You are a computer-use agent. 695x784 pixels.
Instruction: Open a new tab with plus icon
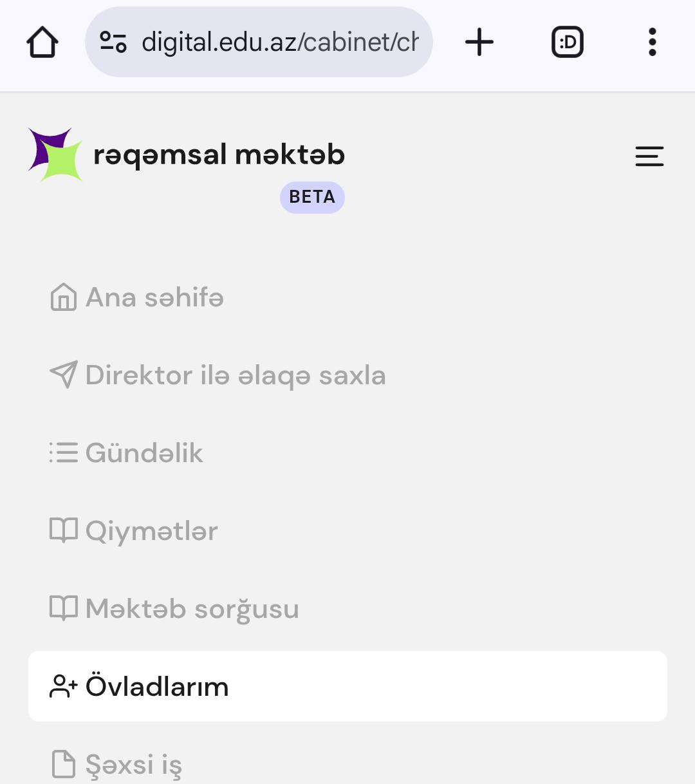[479, 42]
